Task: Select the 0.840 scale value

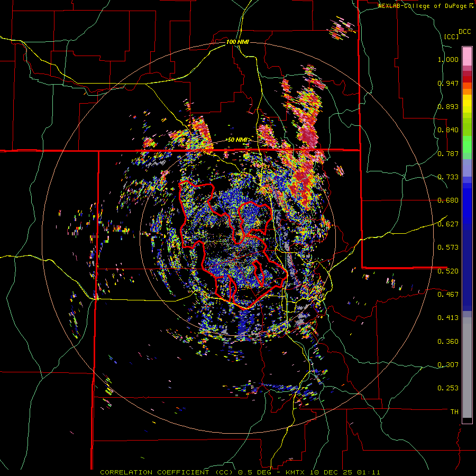Action: 448,130
